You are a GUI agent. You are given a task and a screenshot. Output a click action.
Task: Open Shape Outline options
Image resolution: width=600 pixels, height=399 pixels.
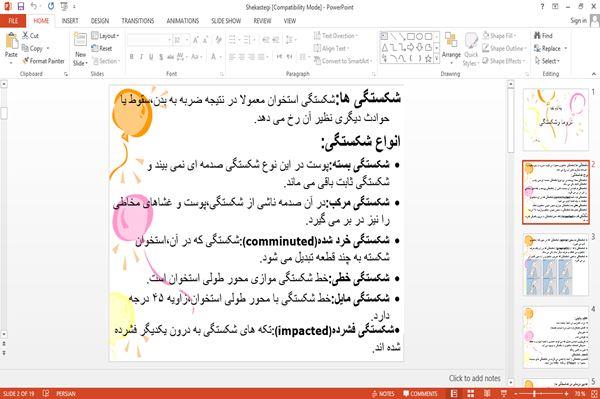(x=505, y=48)
